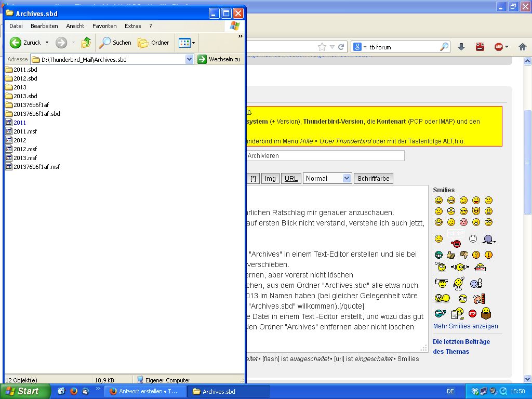
Task: Select the file named 2011
Action: coord(16,123)
